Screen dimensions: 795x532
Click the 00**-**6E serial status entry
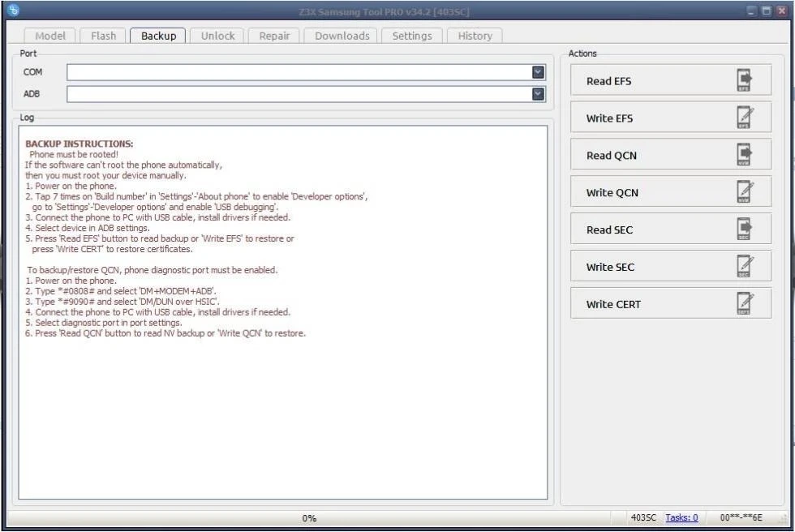point(741,517)
